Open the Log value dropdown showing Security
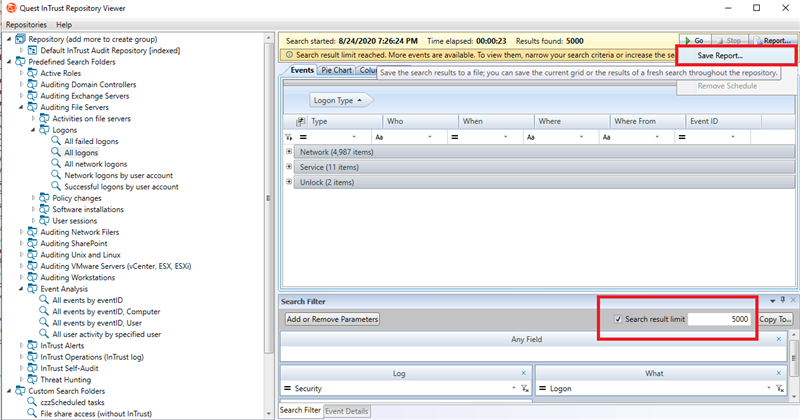Image resolution: width=800 pixels, height=420 pixels. (x=513, y=388)
